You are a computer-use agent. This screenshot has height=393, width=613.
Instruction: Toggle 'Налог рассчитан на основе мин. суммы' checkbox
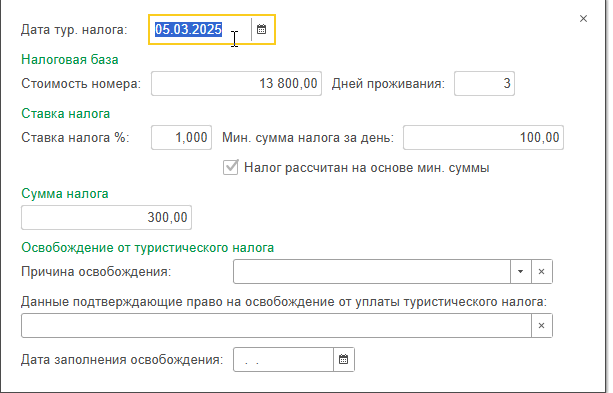[x=231, y=167]
